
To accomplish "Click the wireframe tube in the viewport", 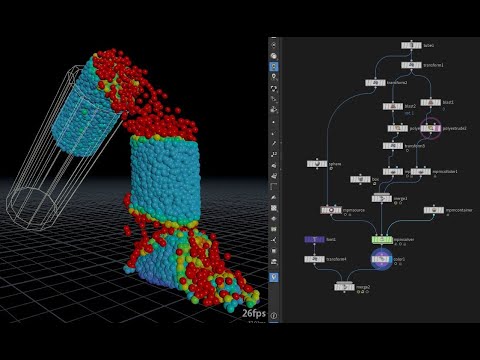I will (63, 147).
